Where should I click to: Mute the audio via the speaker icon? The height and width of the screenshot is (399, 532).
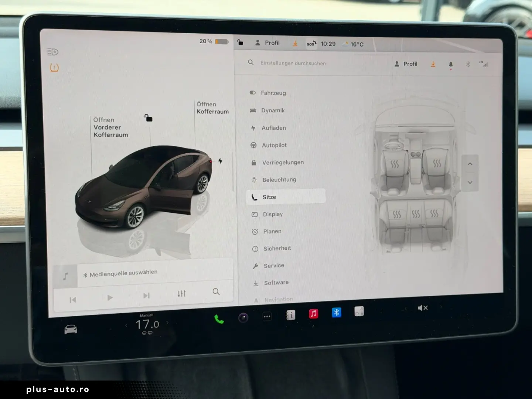(422, 307)
